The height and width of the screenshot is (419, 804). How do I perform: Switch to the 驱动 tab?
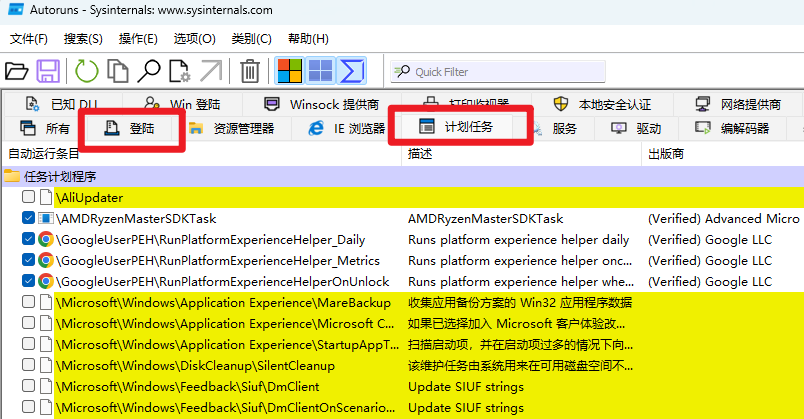tap(636, 128)
